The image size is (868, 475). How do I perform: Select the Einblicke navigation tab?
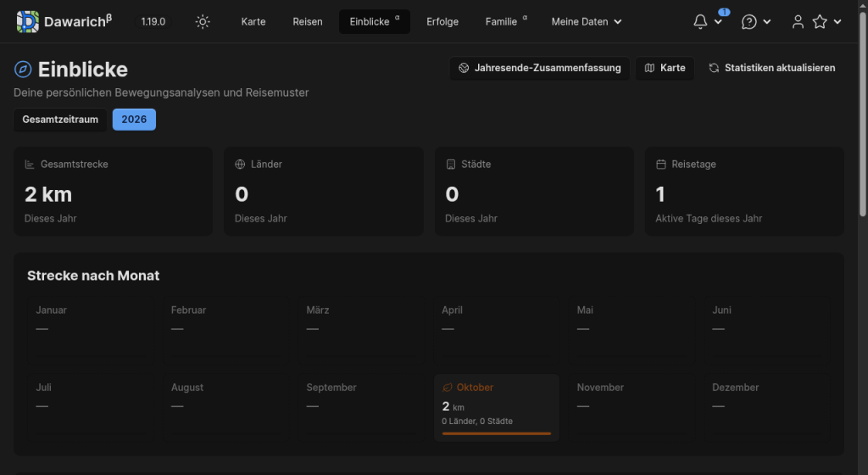(374, 21)
